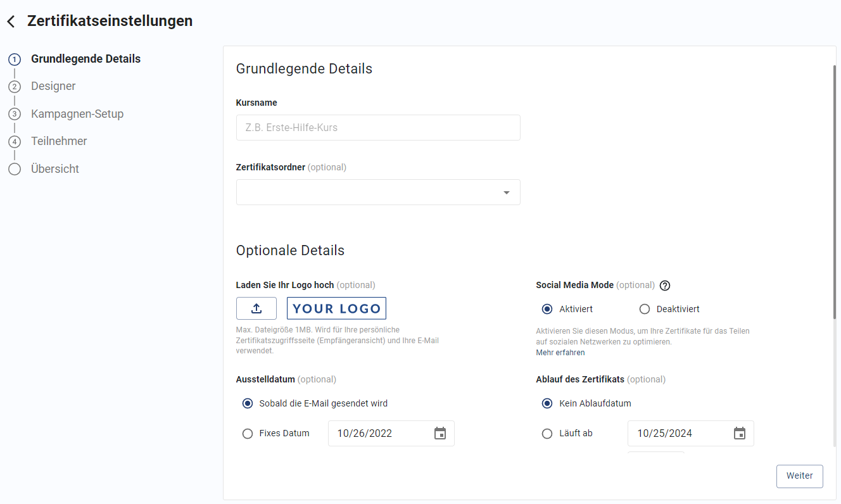Image resolution: width=841 pixels, height=504 pixels.
Task: Click the step 2 circle for Designer
Action: (x=15, y=86)
